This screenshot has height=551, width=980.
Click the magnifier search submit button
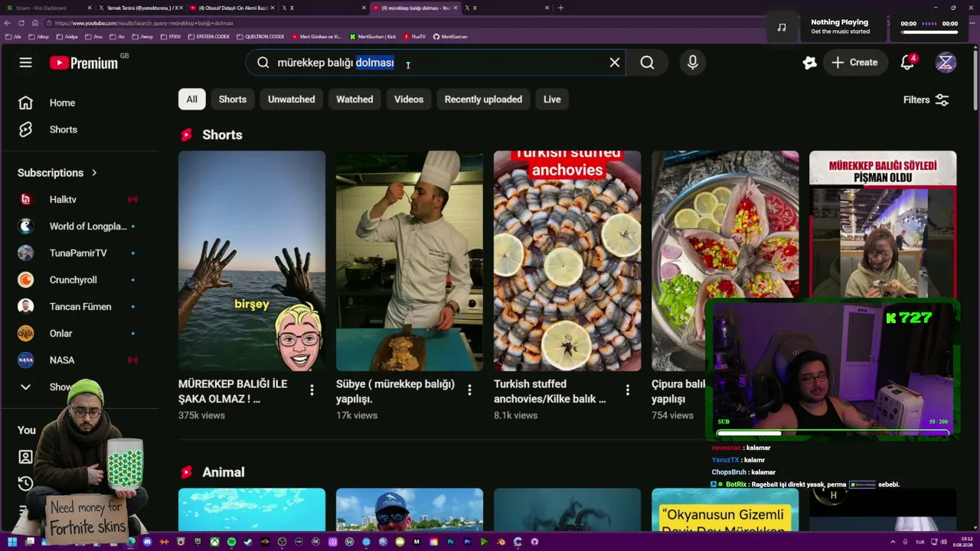[647, 63]
